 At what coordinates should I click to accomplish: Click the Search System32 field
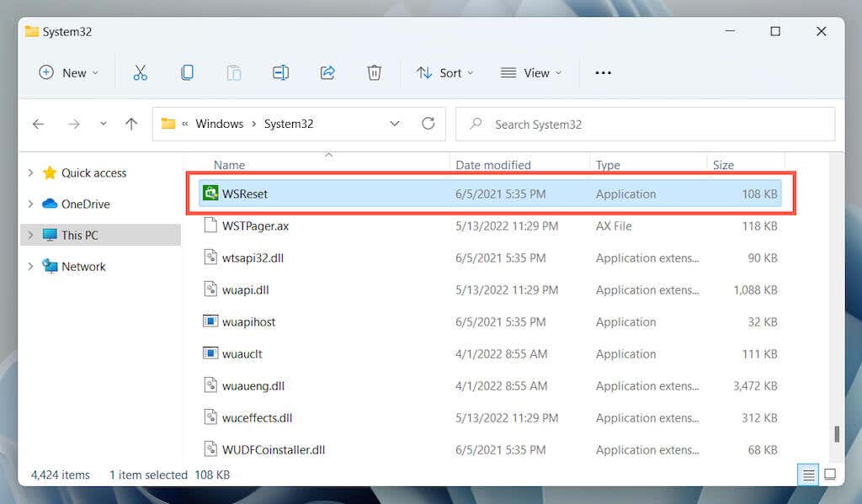pyautogui.click(x=646, y=125)
